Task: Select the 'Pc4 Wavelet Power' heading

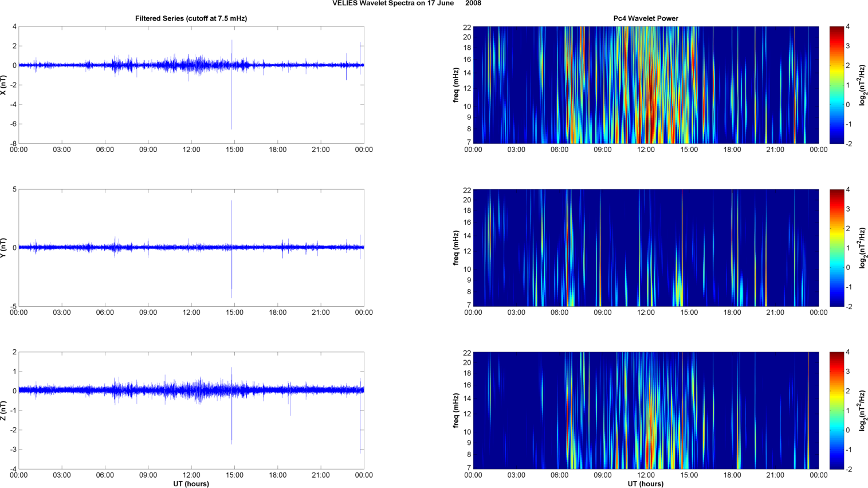Action: 645,18
